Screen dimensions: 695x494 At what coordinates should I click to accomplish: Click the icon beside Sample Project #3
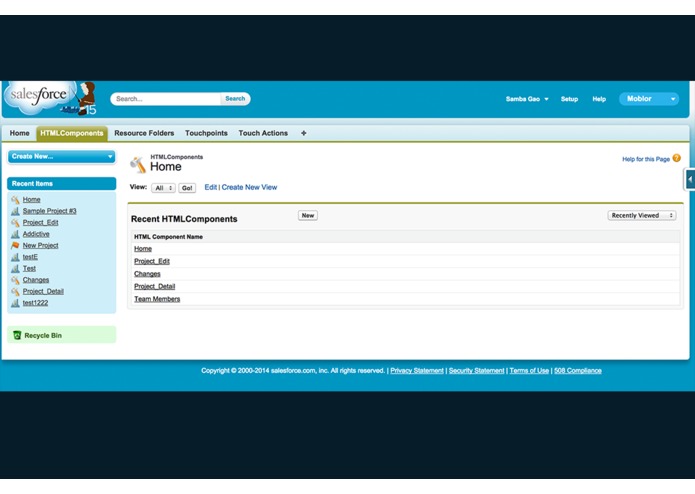[16, 211]
